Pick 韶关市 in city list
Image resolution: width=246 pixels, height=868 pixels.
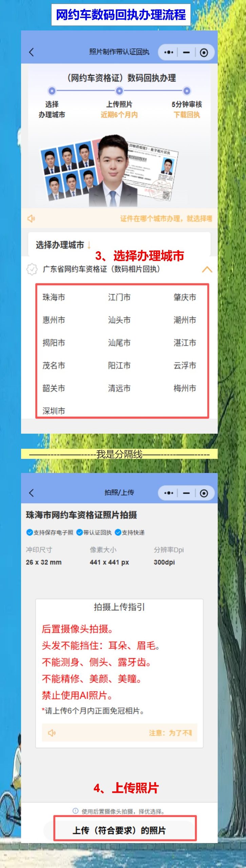54,388
